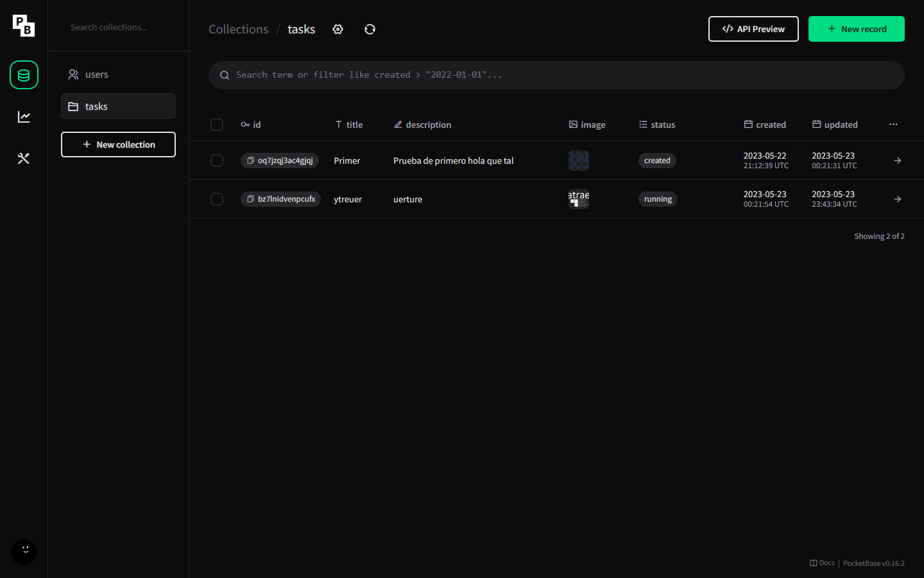Viewport: 924px width, 578px height.
Task: Open the columns options menu via ellipsis
Action: pos(893,125)
